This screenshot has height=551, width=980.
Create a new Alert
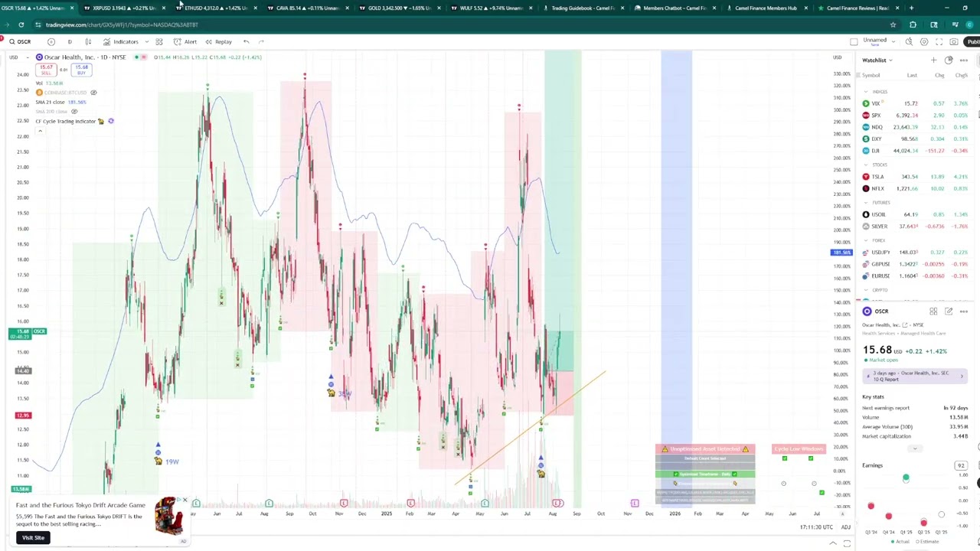[186, 41]
